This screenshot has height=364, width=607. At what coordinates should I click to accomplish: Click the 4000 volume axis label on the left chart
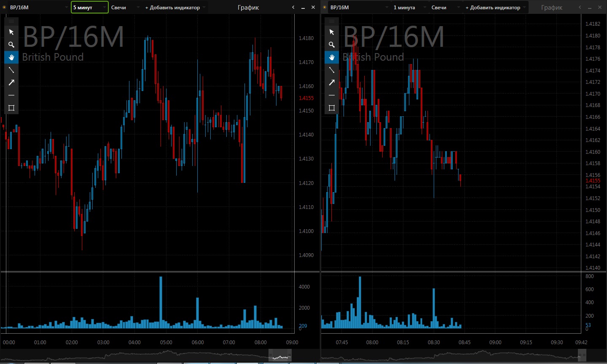click(x=304, y=287)
